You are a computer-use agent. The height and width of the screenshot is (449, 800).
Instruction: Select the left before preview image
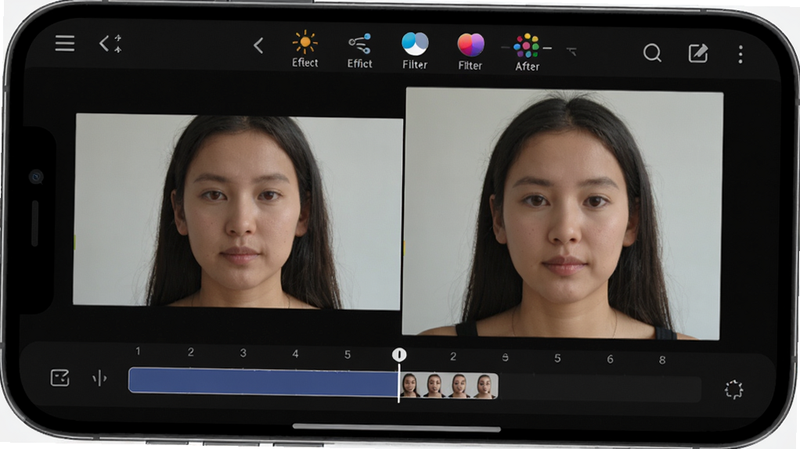(237, 211)
